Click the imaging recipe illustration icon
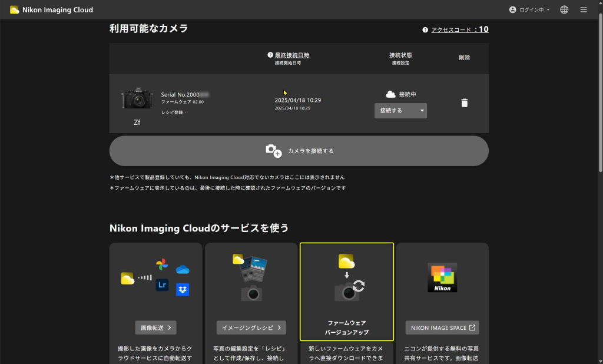 250,277
